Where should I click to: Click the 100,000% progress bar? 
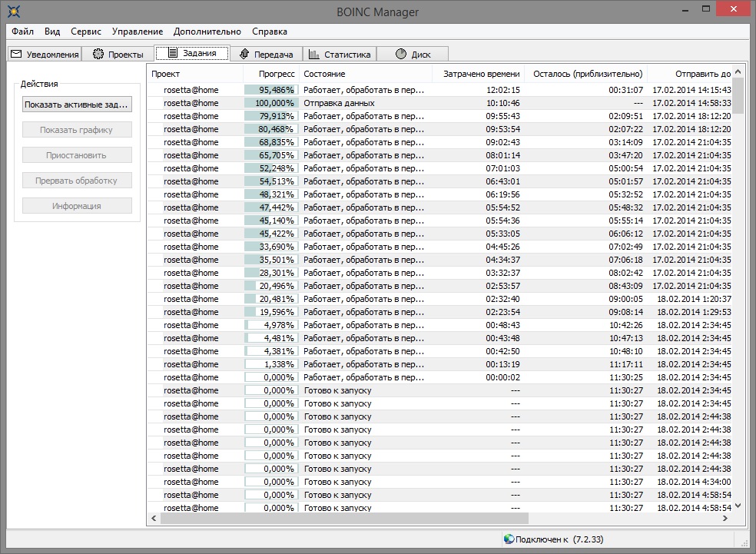[x=271, y=103]
